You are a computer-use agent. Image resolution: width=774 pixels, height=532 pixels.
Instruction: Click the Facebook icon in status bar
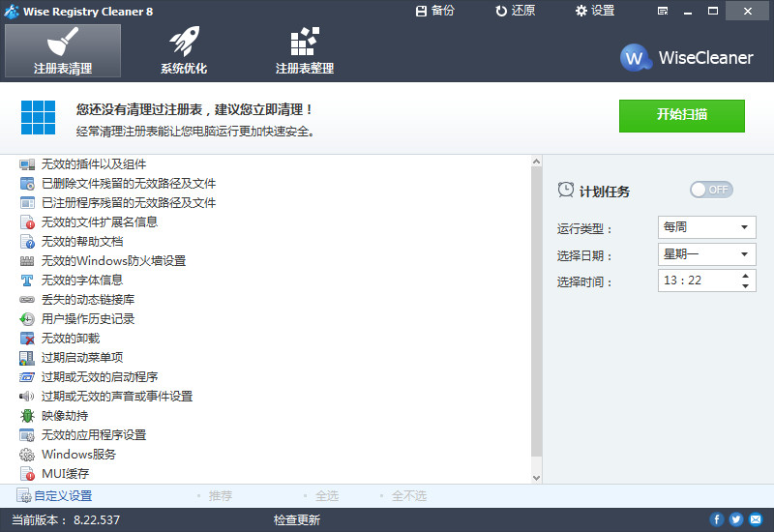click(717, 519)
